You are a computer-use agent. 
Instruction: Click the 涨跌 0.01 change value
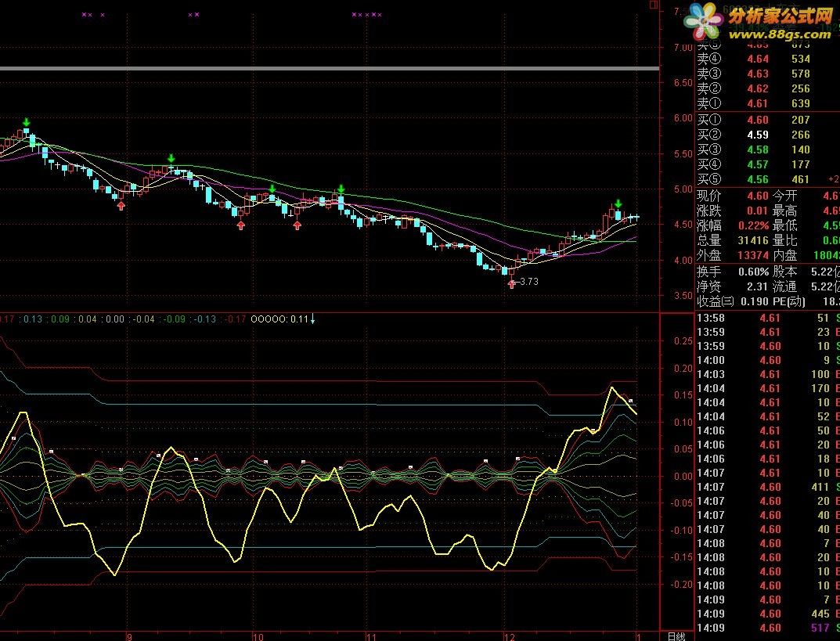point(758,211)
